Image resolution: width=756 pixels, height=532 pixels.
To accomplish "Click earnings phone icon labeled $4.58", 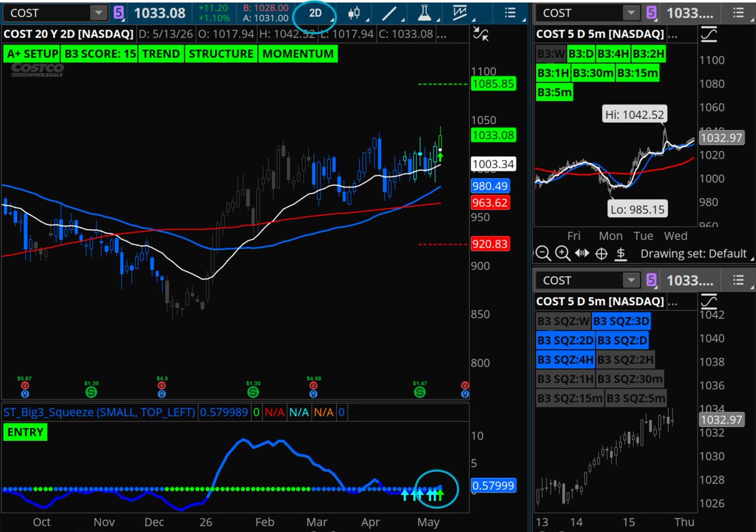I will [x=313, y=385].
